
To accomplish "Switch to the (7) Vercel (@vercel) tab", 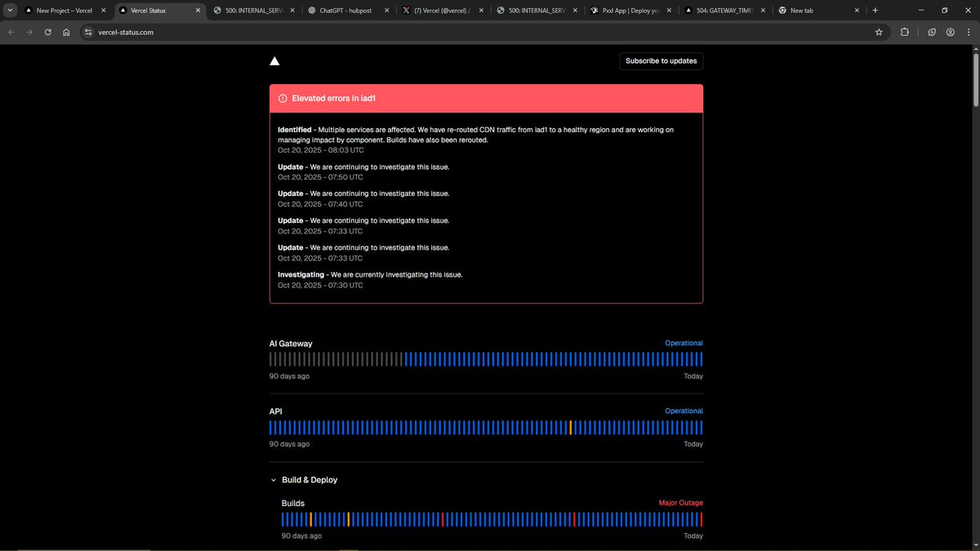I will click(442, 11).
